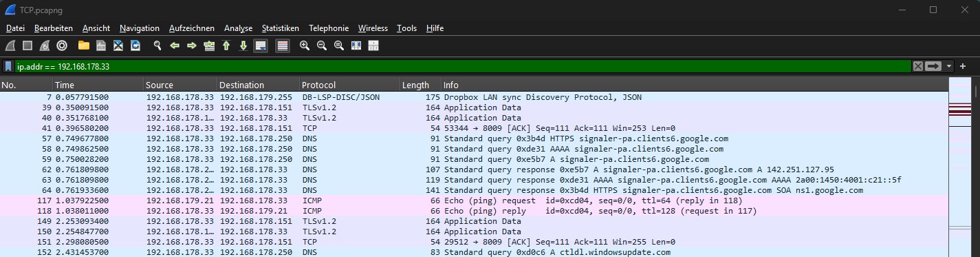Click the rightmost grid toolbar icon
This screenshot has width=980, height=257.
point(374,45)
